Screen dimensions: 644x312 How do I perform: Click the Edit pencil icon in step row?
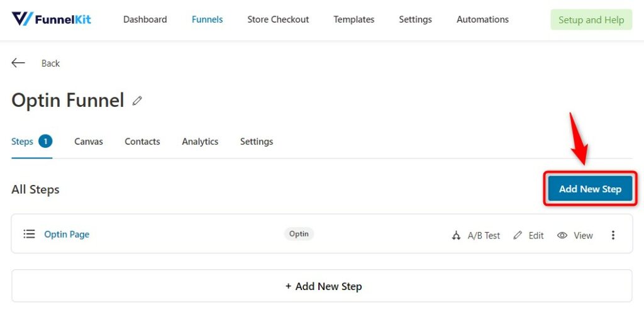518,235
